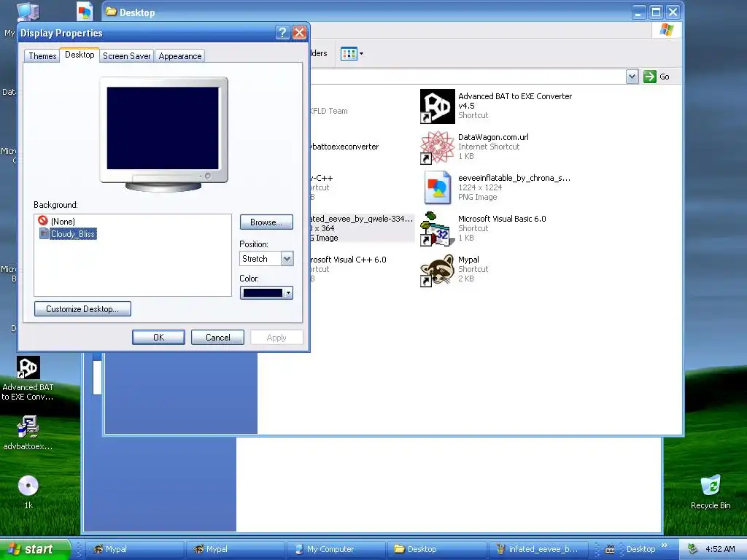Switch to the Themes tab
Viewport: 747px width, 560px height.
coord(42,56)
